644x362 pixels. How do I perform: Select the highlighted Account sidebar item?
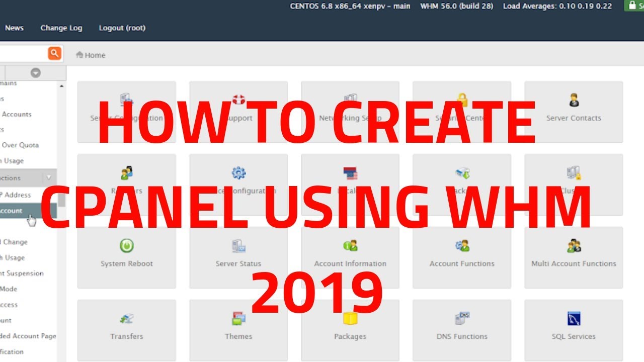point(28,211)
